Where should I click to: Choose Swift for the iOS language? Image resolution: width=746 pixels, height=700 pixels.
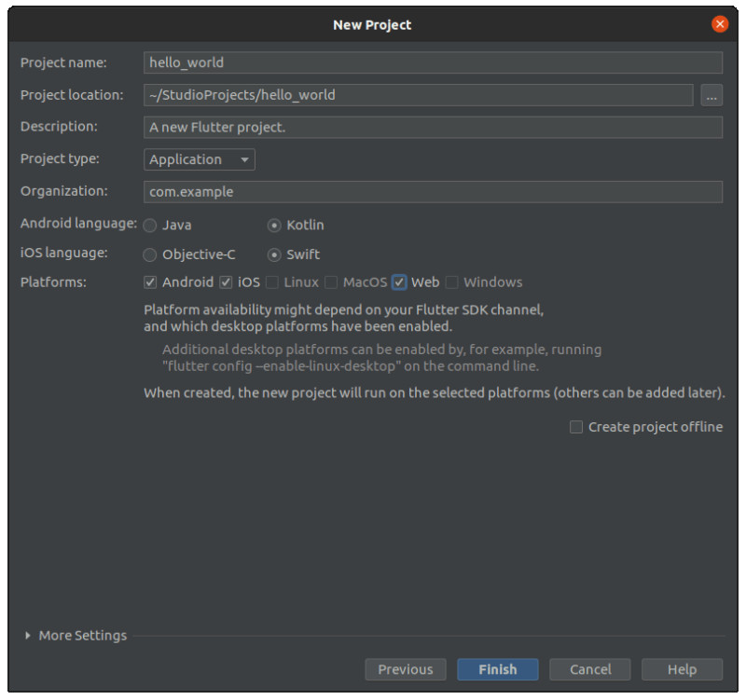[274, 254]
